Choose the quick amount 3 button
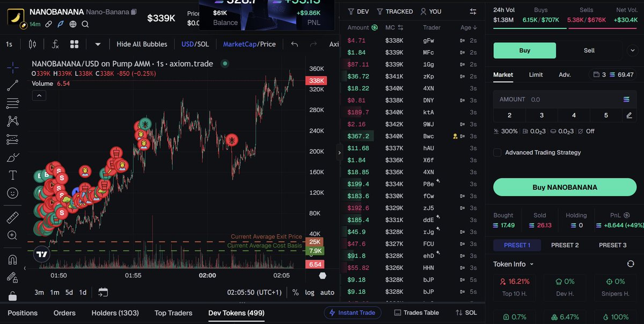 [541, 115]
